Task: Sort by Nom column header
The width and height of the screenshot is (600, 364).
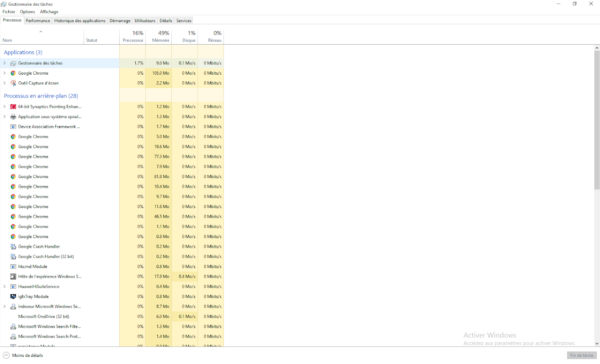Action: click(42, 37)
